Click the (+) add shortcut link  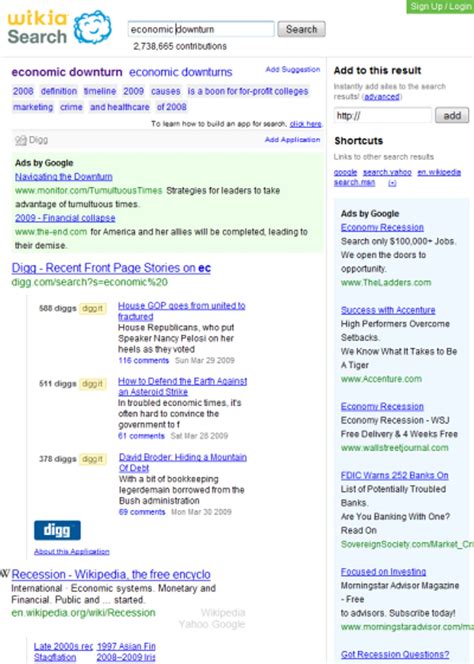[392, 183]
